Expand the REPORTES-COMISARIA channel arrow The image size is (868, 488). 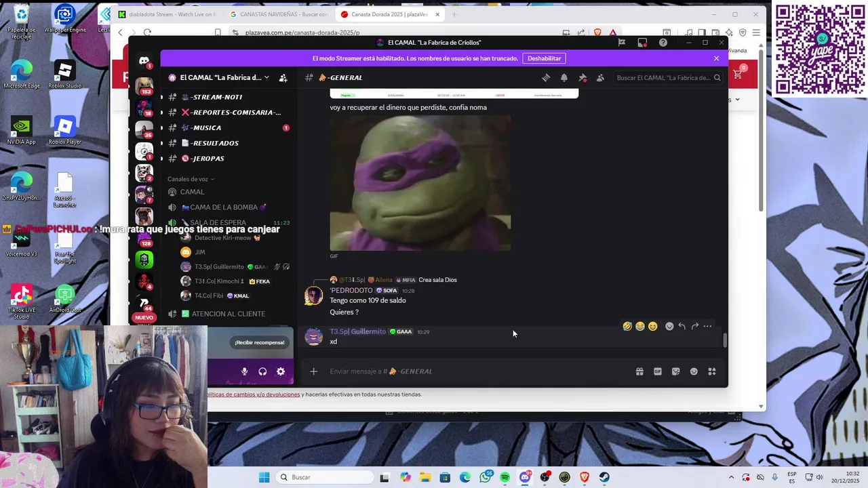tap(161, 113)
